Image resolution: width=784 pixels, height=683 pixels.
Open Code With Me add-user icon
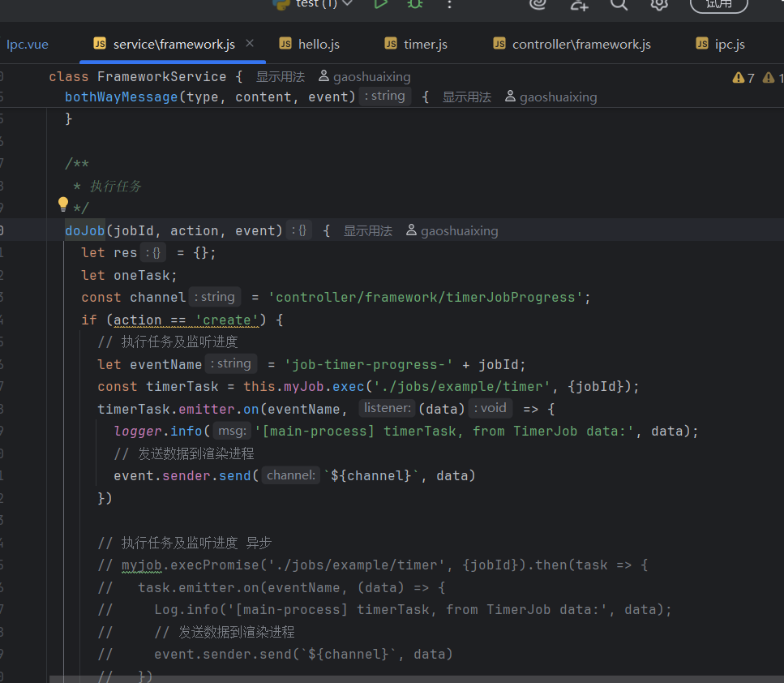[x=579, y=5]
